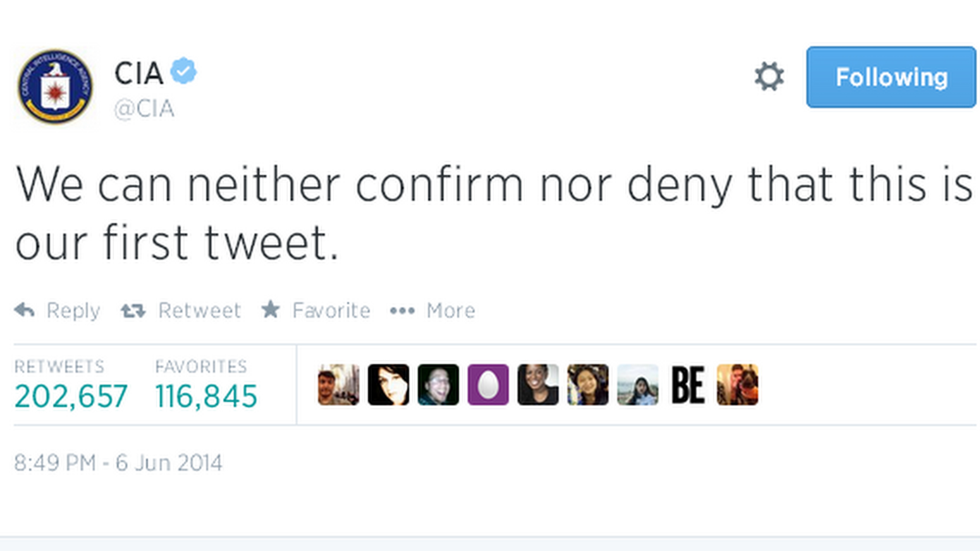Open the gear settings dropdown
The image size is (980, 551).
click(x=769, y=77)
